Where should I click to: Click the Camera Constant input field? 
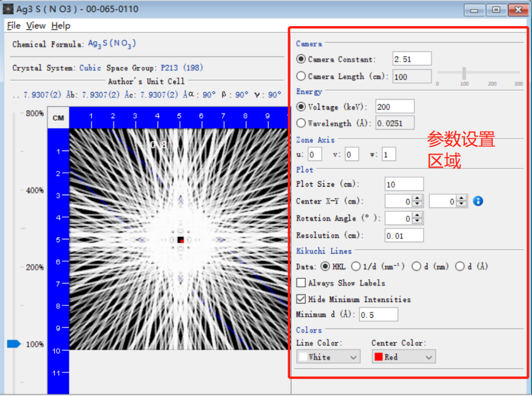[412, 59]
